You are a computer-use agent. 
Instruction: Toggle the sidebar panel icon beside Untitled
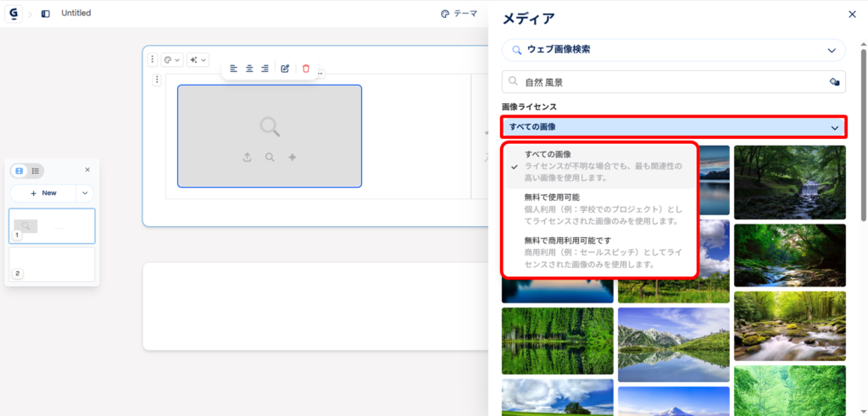click(x=45, y=14)
